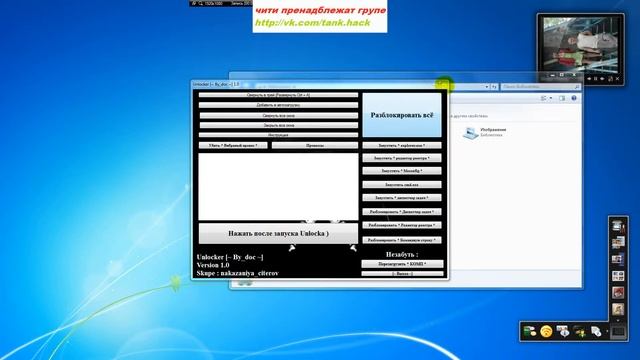Click the red picture icon in vertical dock
The height and width of the screenshot is (360, 640).
click(x=618, y=293)
